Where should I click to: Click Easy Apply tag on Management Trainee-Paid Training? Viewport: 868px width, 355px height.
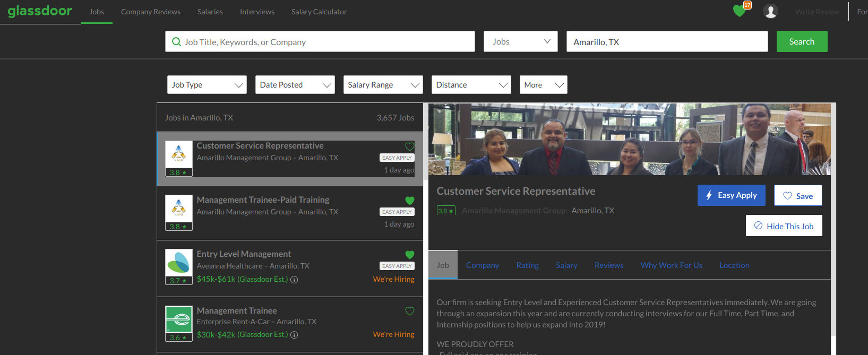[x=397, y=212]
